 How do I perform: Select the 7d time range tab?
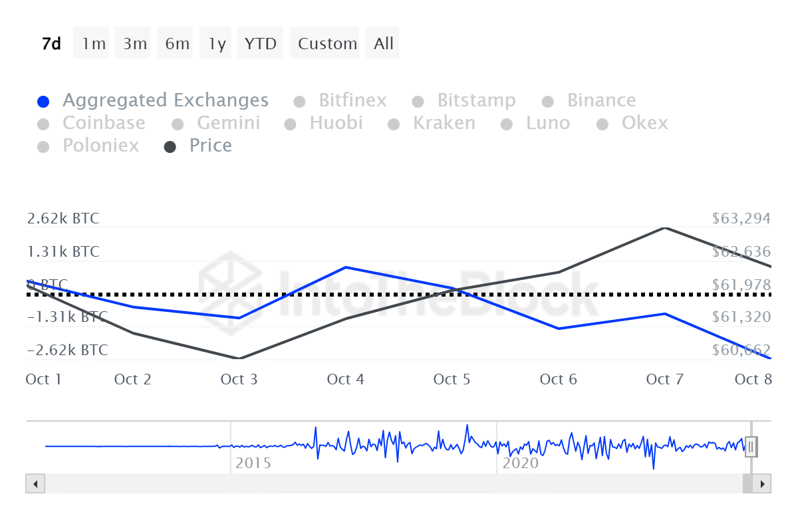point(51,43)
